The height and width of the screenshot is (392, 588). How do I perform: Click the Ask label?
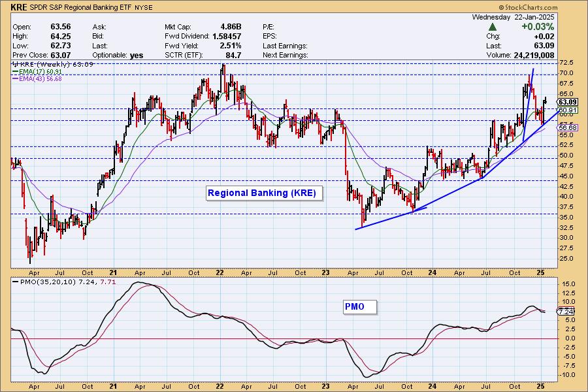point(99,27)
